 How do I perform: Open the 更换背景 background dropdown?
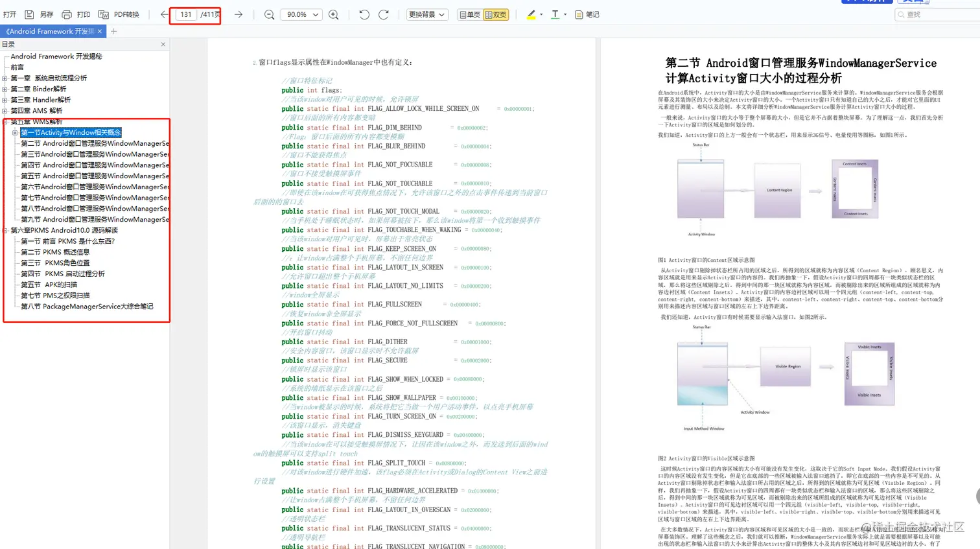click(x=427, y=14)
